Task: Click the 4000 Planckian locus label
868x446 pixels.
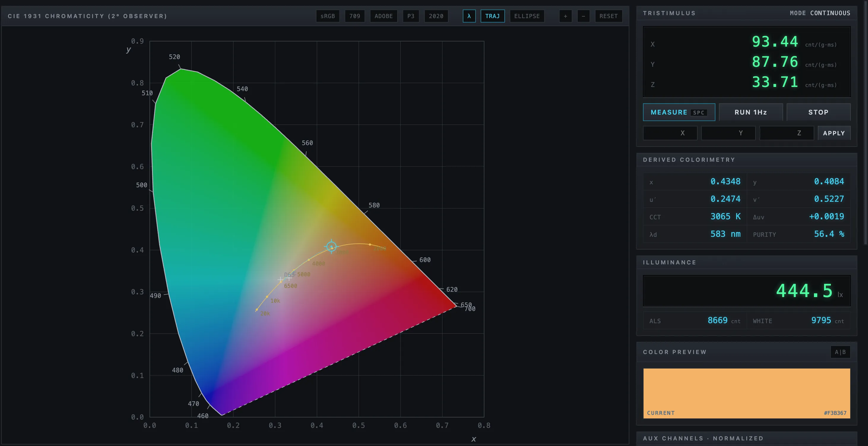Action: (319, 264)
